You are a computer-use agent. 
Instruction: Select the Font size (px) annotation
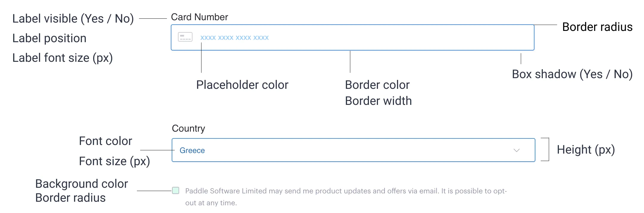point(115,161)
